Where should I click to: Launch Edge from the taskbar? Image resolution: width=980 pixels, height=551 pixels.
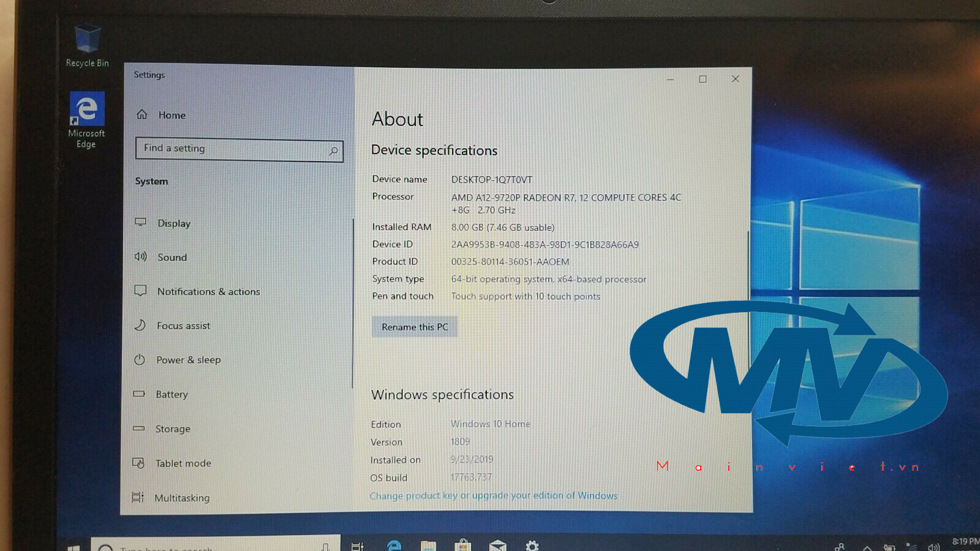[394, 545]
